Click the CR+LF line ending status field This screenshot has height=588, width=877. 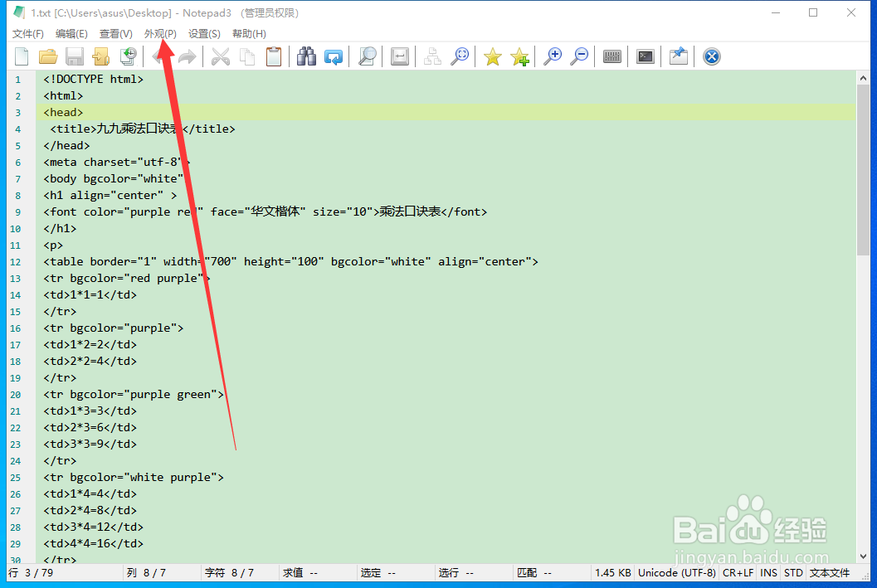point(738,572)
